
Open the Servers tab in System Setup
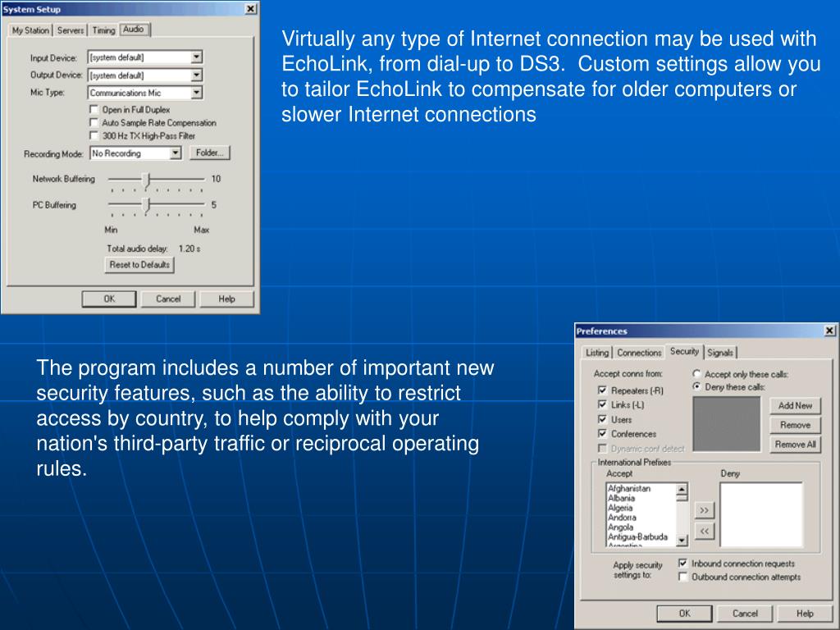71,30
